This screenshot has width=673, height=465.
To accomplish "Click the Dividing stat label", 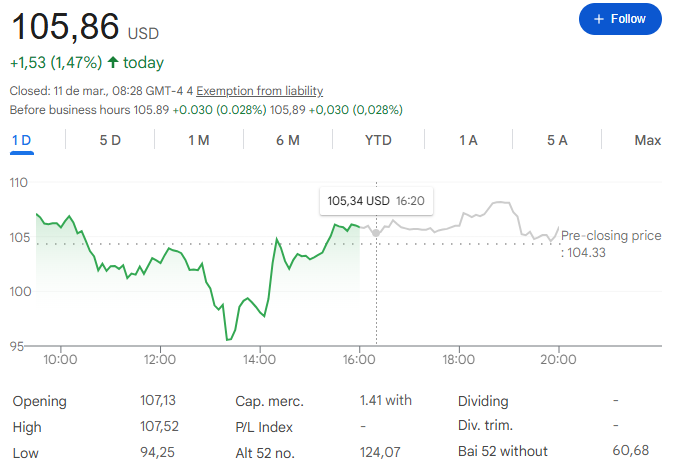I will pyautogui.click(x=483, y=401).
